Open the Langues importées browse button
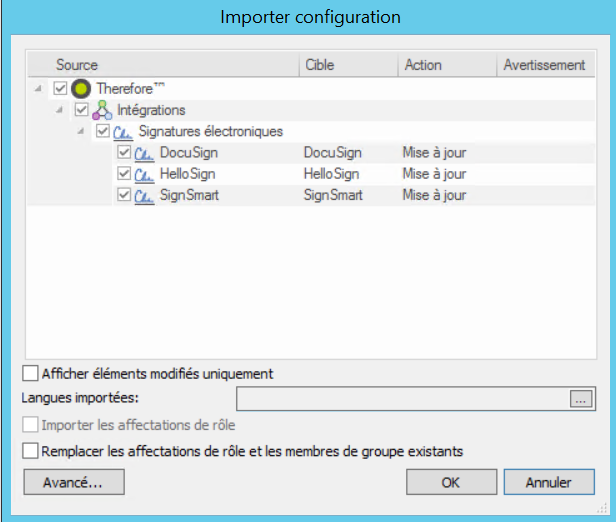The width and height of the screenshot is (616, 522). tap(581, 399)
